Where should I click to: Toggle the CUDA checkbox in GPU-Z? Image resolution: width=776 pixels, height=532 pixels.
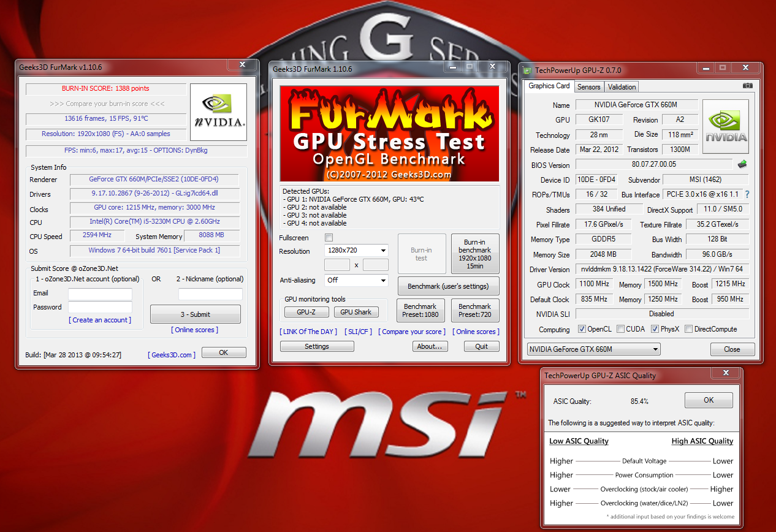621,329
